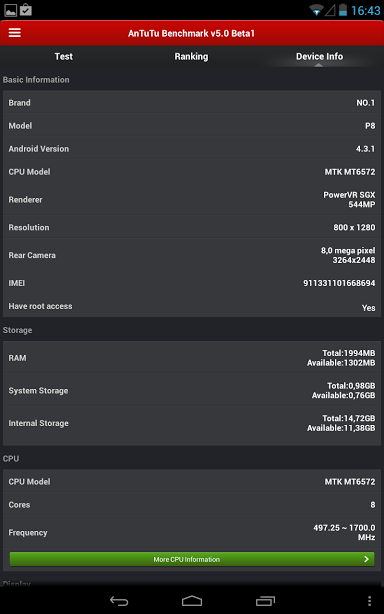Screen dimensions: 384x614
Task: Tap the battery status icon
Action: click(343, 10)
